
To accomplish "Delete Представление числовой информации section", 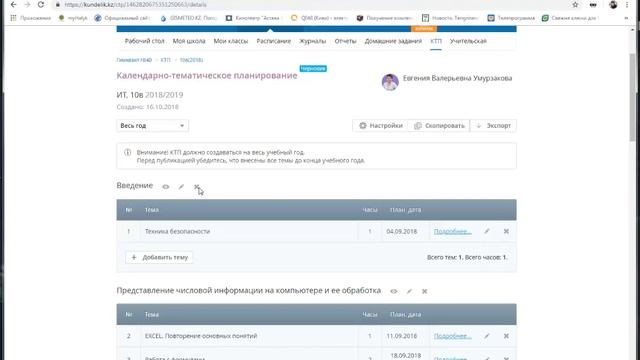I will [x=424, y=291].
